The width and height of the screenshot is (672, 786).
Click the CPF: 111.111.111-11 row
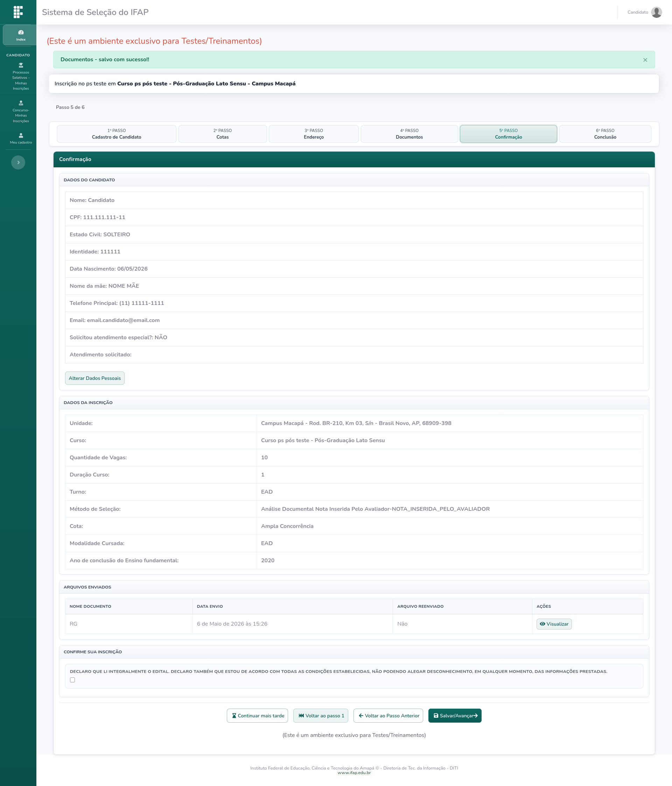coord(354,217)
